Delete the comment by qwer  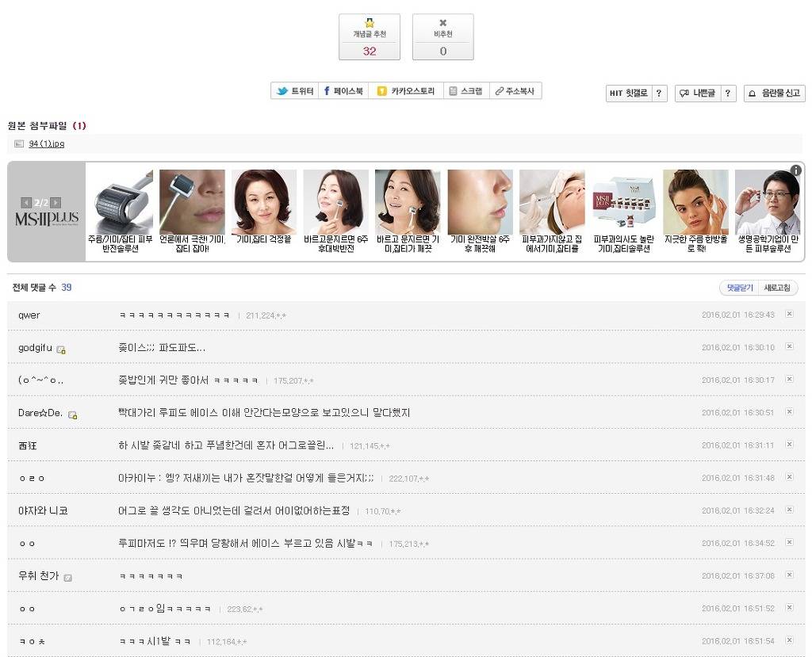click(x=789, y=314)
